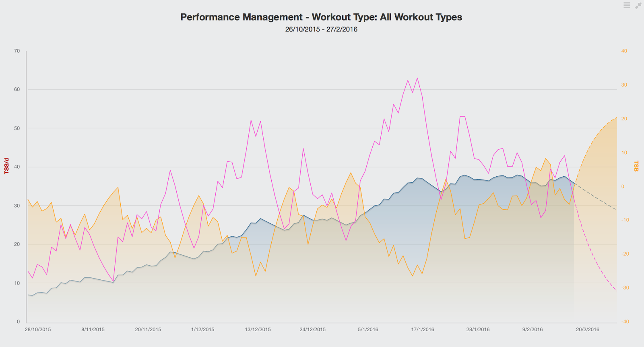Click the x-axis date label 5/1/2016

[x=368, y=329]
